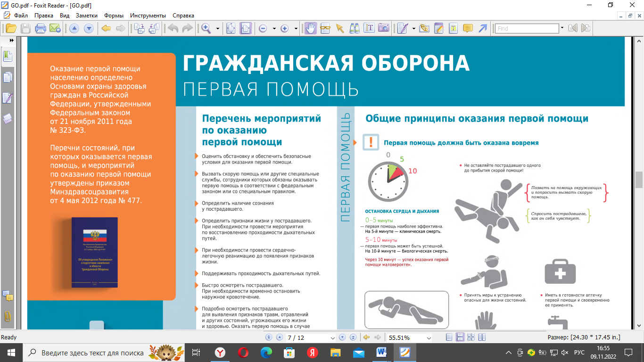Select the blue Arrow drawing tool
Screen dimensions: 644x362
(x=482, y=28)
